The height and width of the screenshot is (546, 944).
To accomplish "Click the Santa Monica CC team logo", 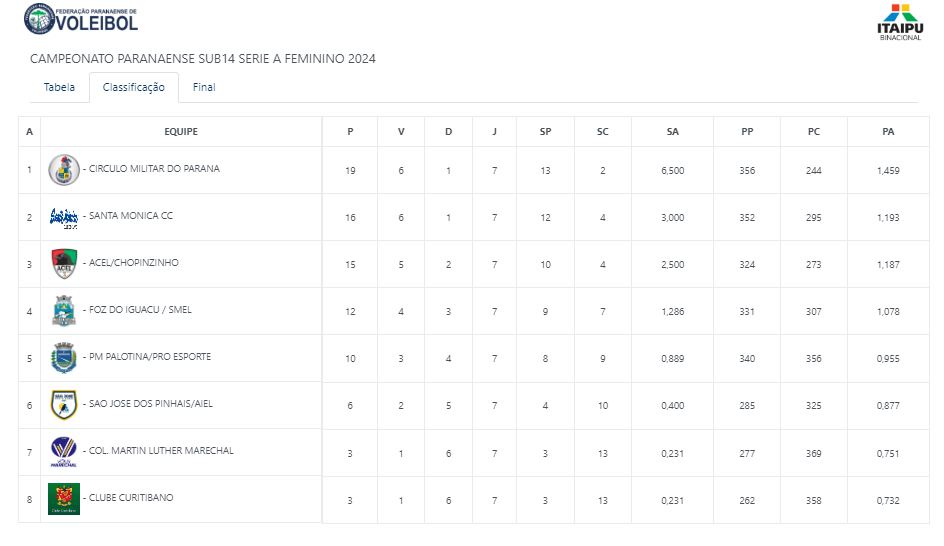I will click(64, 217).
